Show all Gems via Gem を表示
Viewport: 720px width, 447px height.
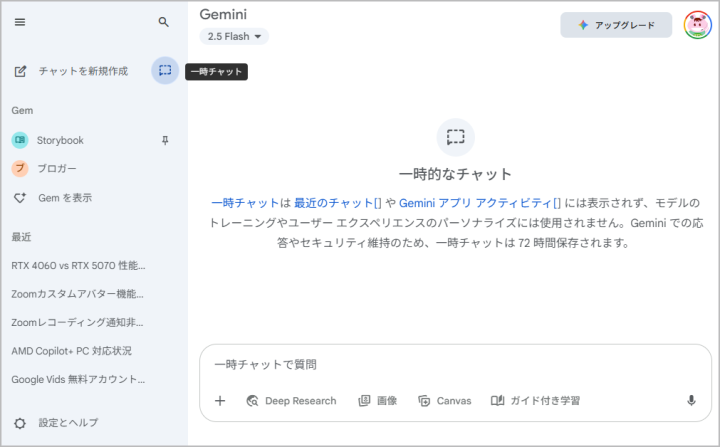[x=65, y=198]
